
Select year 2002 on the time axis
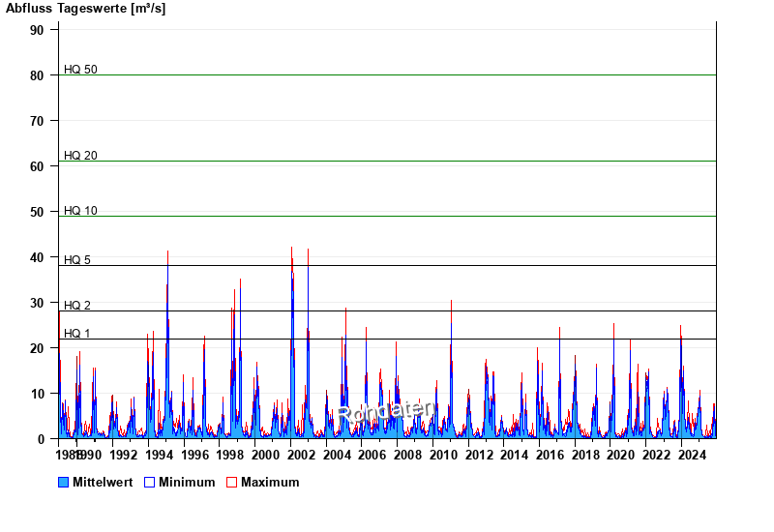click(301, 455)
